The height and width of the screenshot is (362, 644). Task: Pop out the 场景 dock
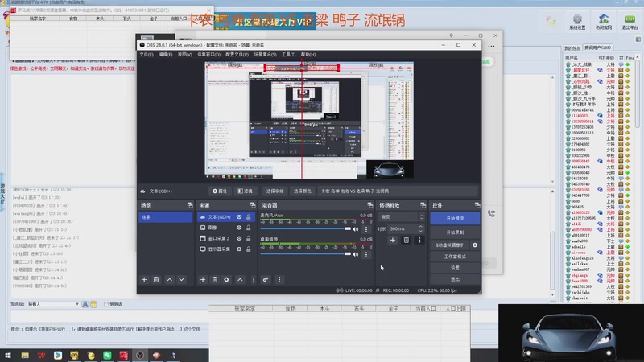click(x=190, y=205)
